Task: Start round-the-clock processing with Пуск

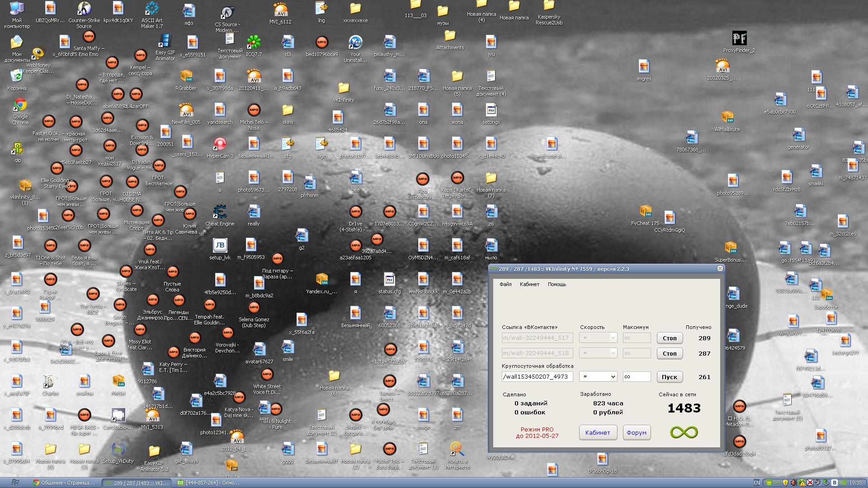Action: pyautogui.click(x=670, y=377)
